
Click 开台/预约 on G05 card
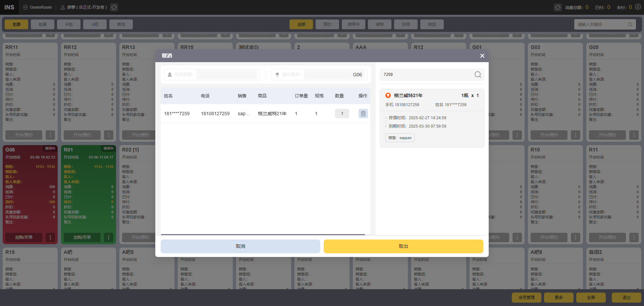click(x=607, y=135)
